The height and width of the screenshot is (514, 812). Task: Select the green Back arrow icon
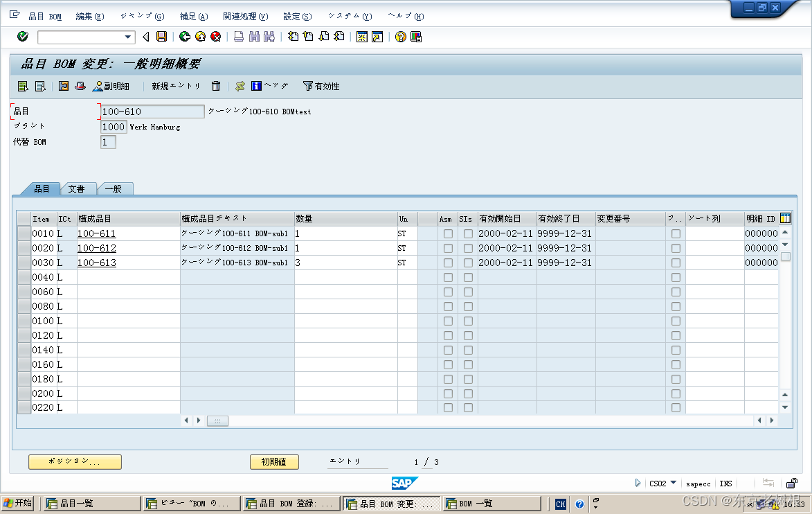[x=184, y=36]
